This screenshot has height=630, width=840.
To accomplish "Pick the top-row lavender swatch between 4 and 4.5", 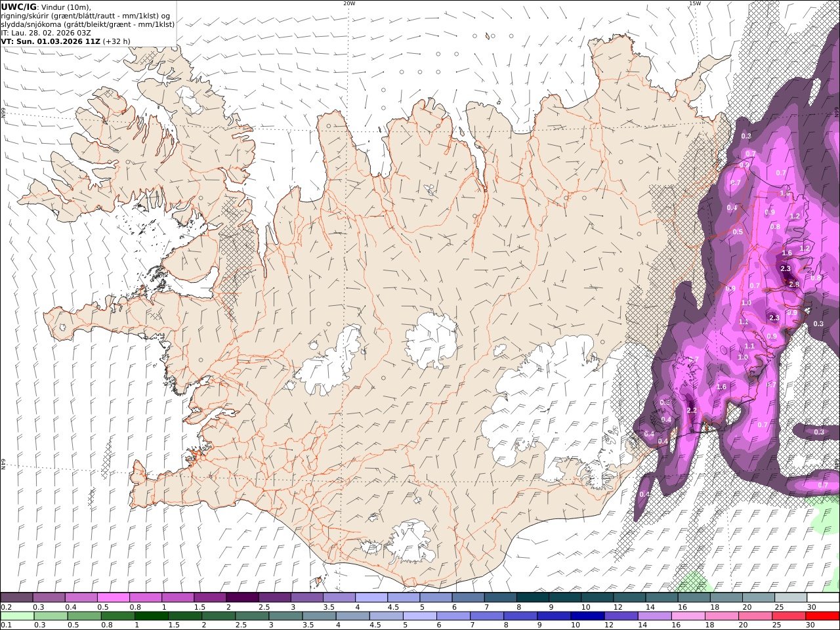I will click(x=371, y=598).
